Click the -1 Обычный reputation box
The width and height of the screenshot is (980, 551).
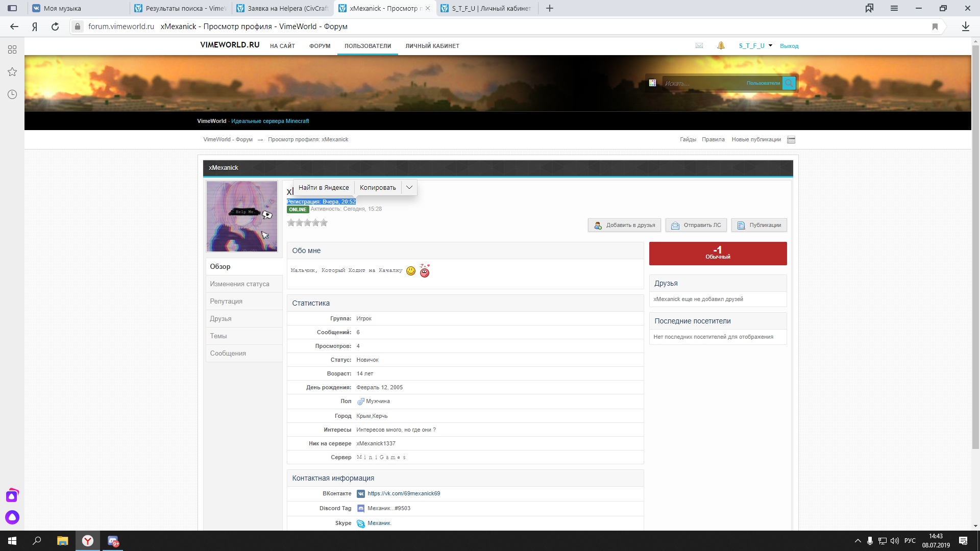[x=718, y=254]
